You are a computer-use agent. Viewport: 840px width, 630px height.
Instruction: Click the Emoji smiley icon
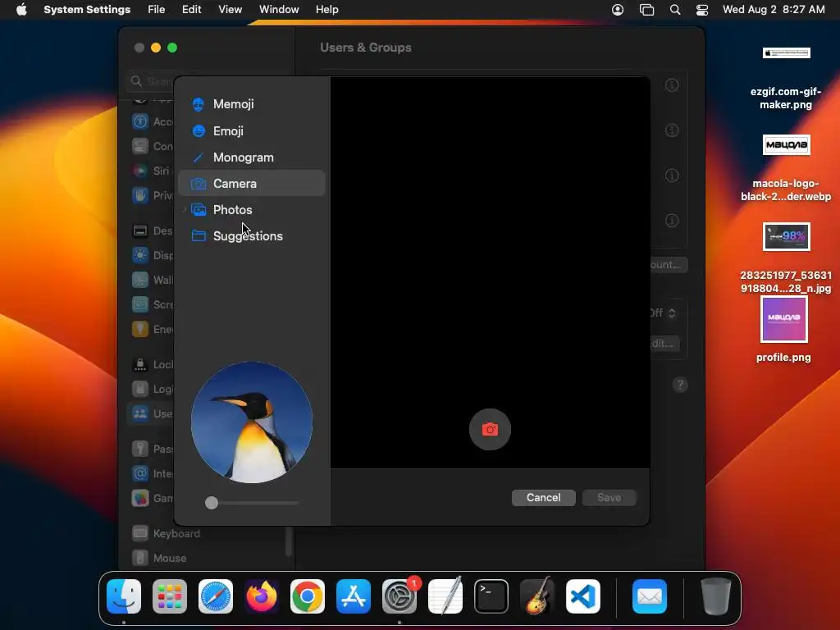[x=199, y=130]
